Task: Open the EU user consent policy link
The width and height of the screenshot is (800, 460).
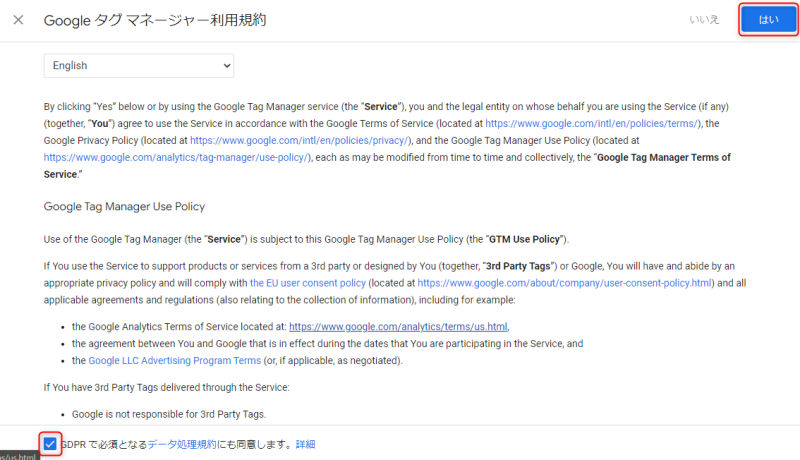Action: (308, 283)
